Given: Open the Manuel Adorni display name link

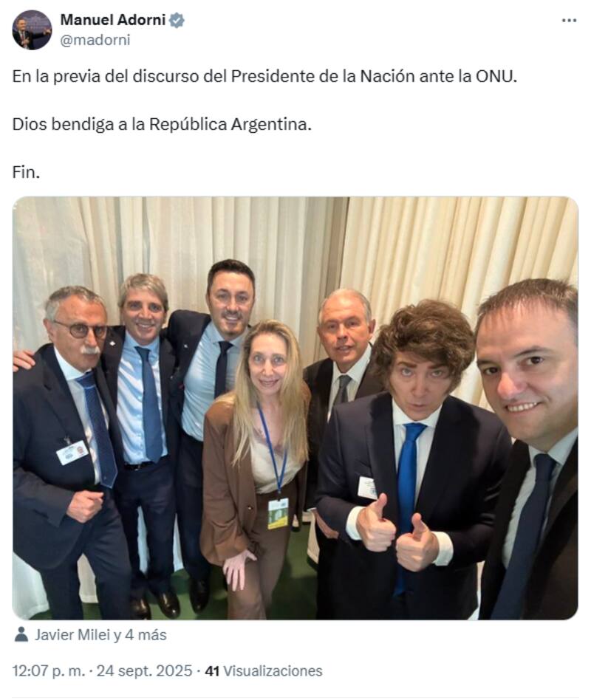Looking at the screenshot, I should click(x=113, y=20).
